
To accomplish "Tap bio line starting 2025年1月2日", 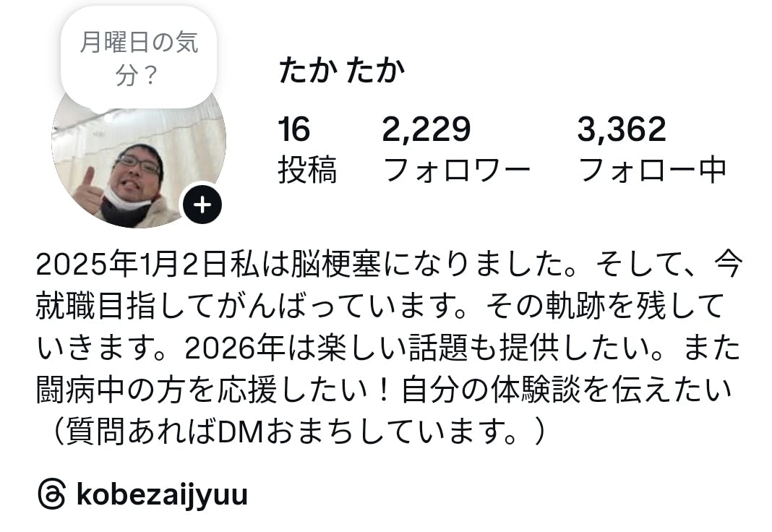I will (x=389, y=265).
